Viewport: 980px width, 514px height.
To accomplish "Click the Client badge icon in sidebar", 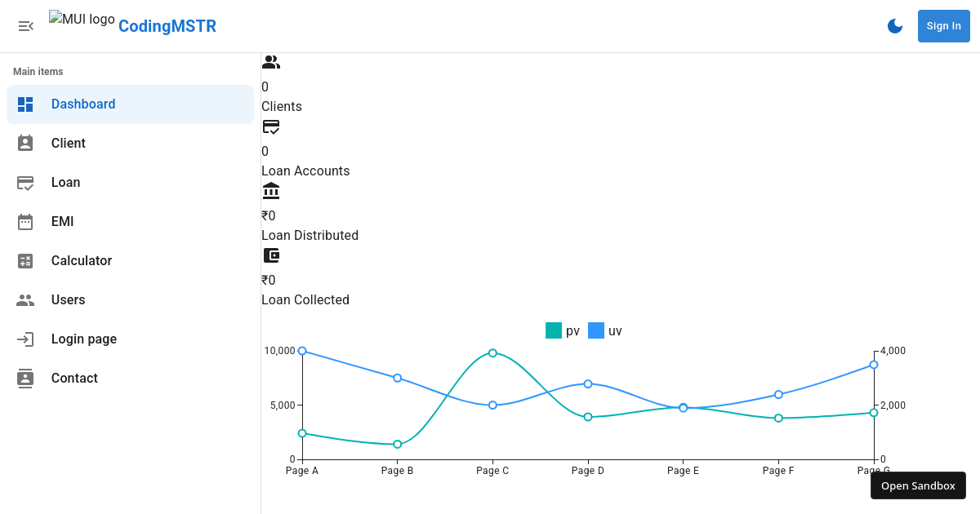I will pyautogui.click(x=25, y=143).
